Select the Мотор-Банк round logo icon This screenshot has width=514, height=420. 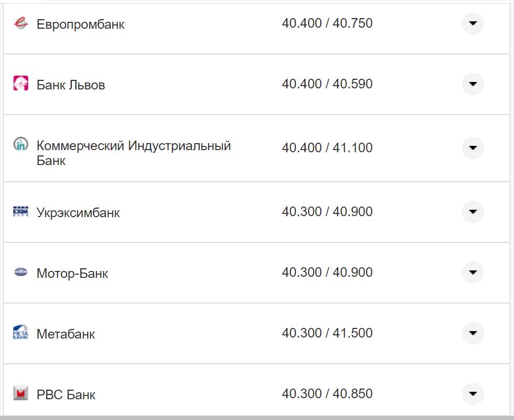coord(20,273)
